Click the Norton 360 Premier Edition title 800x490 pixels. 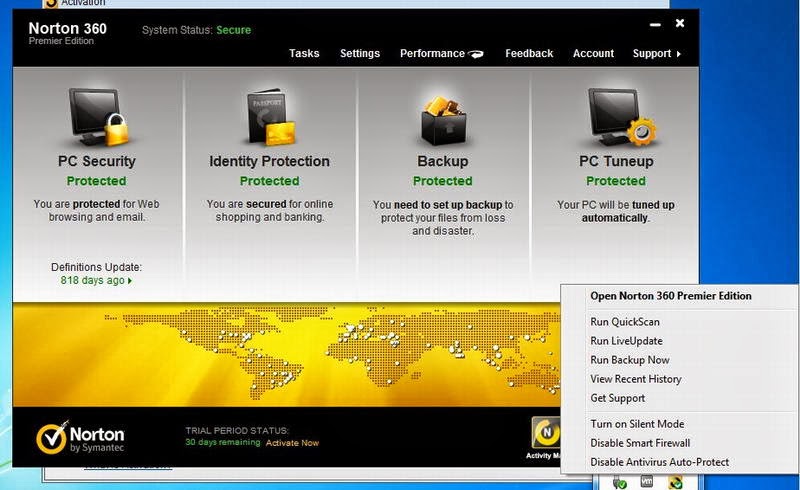(68, 33)
